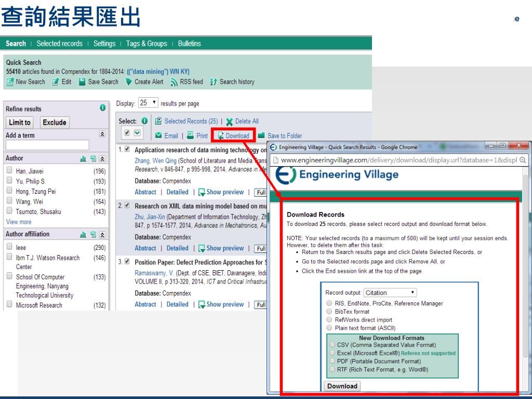
Task: Collapse the Add a term section
Action: tap(102, 134)
